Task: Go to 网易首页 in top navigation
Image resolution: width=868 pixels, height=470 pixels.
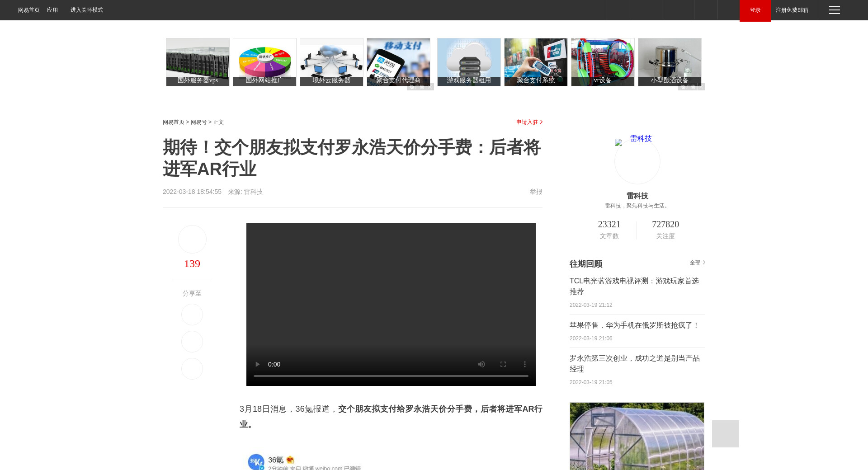Action: point(29,10)
